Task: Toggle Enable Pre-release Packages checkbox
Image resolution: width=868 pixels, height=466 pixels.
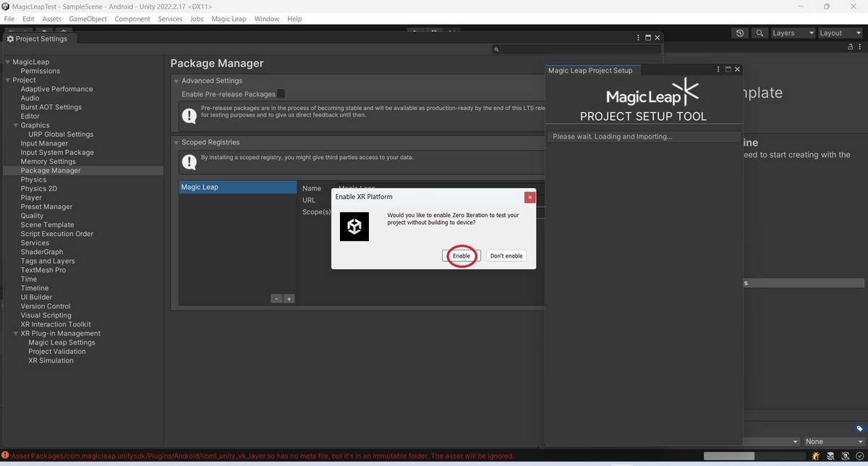Action: [x=281, y=93]
